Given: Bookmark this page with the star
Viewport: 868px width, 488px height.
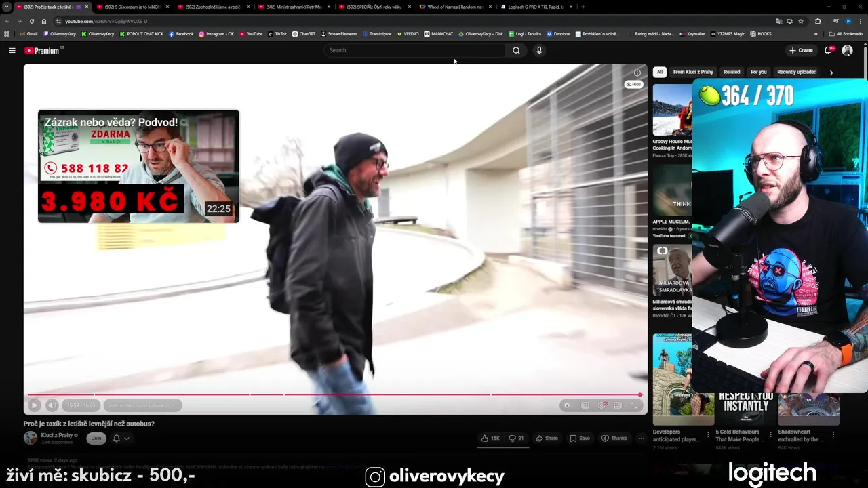Looking at the screenshot, I should tap(801, 21).
